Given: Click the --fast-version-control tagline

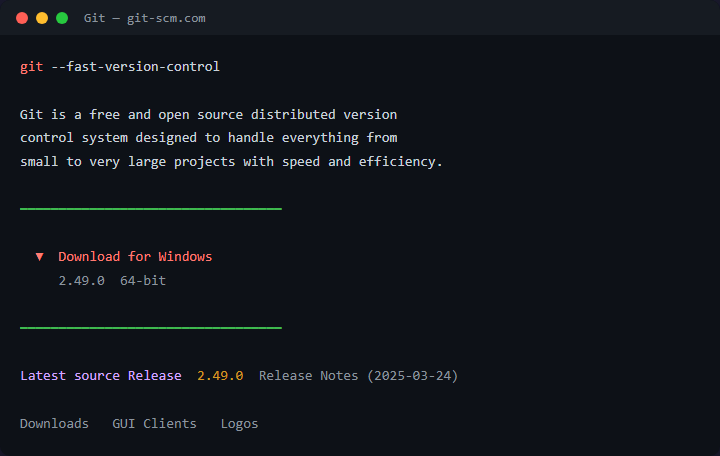Looking at the screenshot, I should click(x=135, y=67).
